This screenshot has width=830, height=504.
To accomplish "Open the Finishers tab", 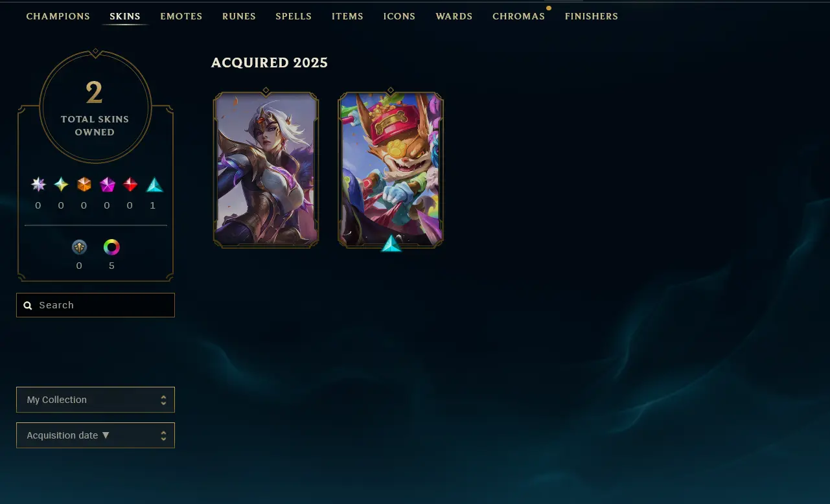I will [592, 16].
